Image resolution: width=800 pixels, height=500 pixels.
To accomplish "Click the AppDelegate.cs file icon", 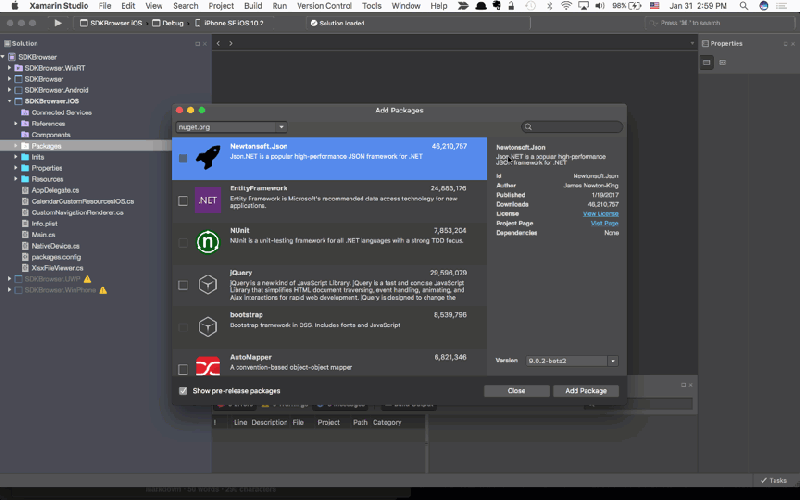I will (25, 190).
